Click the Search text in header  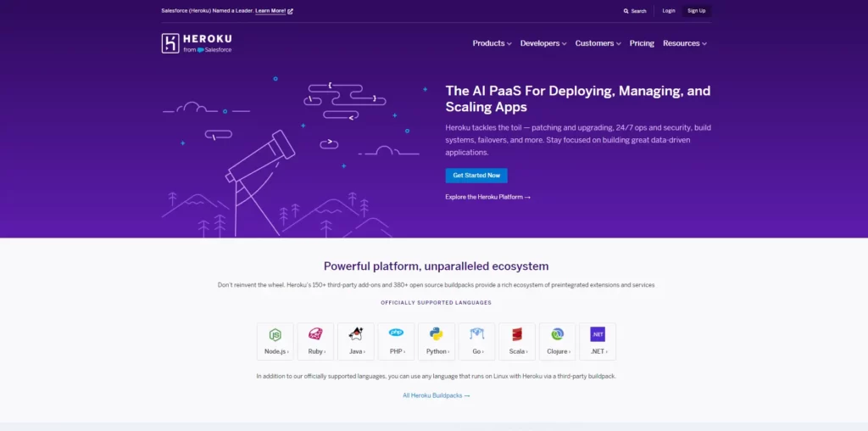(639, 11)
